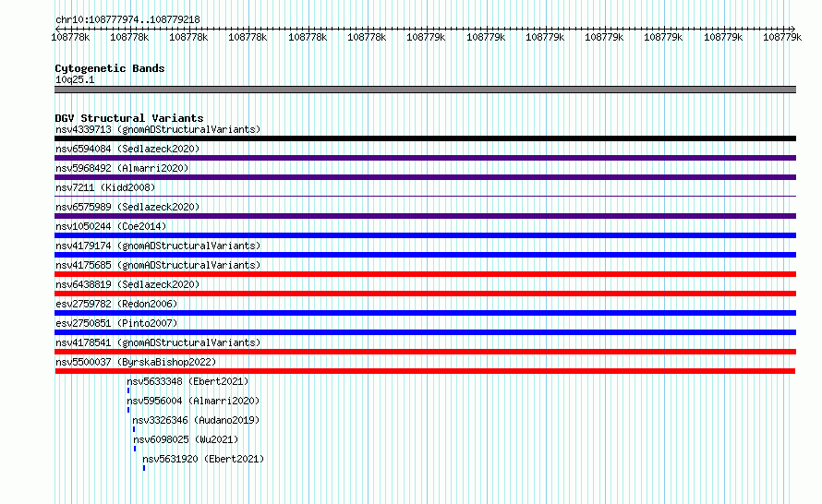The width and height of the screenshot is (822, 504).
Task: Click the small blue nsv3326346 marker
Action: (134, 429)
